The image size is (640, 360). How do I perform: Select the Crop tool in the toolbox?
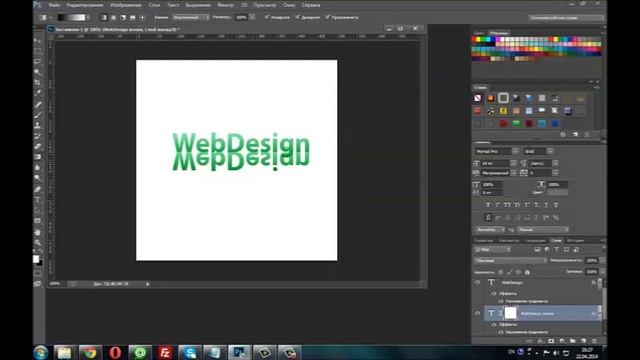click(38, 83)
